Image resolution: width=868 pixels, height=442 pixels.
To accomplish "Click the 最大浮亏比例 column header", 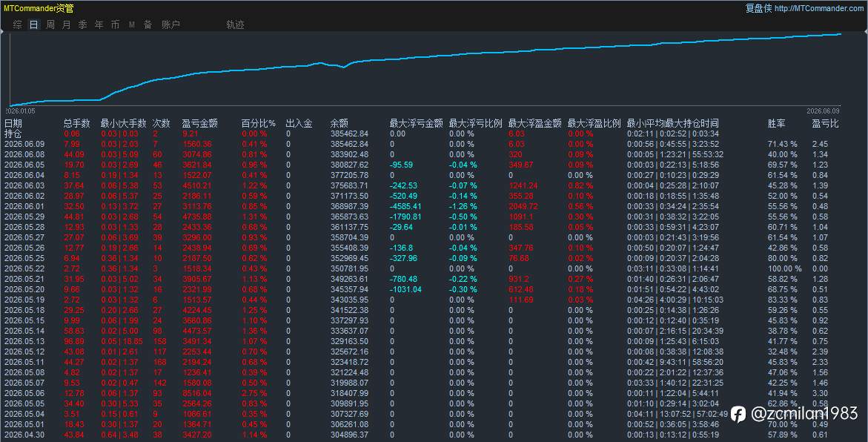I will [x=476, y=123].
